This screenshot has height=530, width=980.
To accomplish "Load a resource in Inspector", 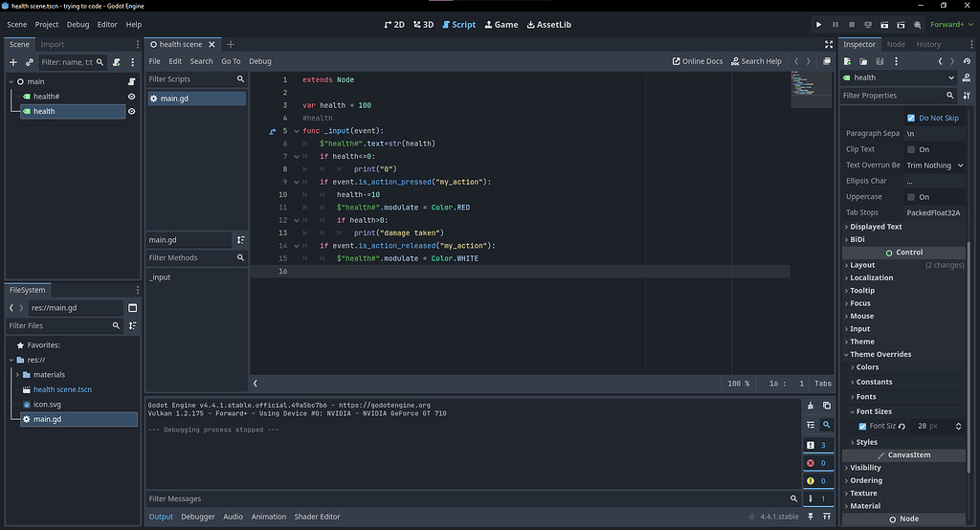I will pyautogui.click(x=863, y=61).
